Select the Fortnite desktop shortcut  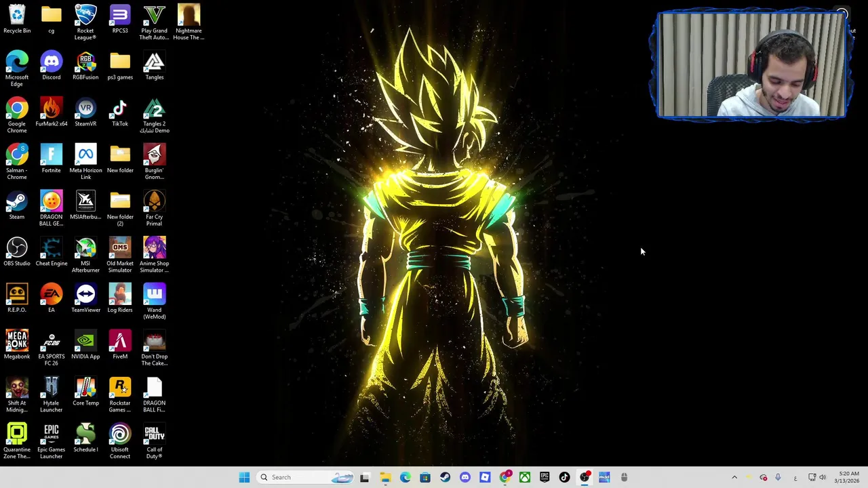tap(51, 159)
